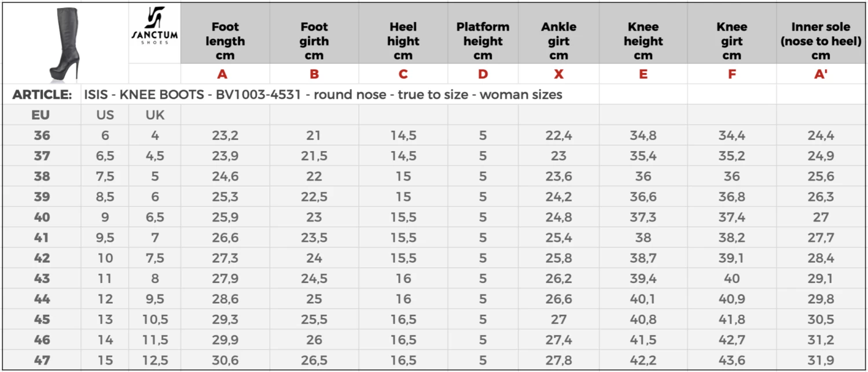Click the Sanctum Shoes logo
Viewport: 868px width, 372px height.
tap(155, 27)
